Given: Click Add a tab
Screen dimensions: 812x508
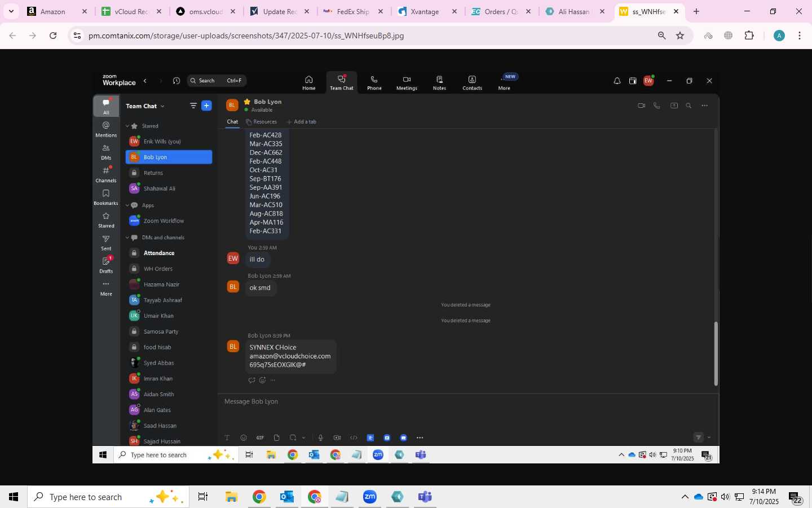Looking at the screenshot, I should (302, 122).
